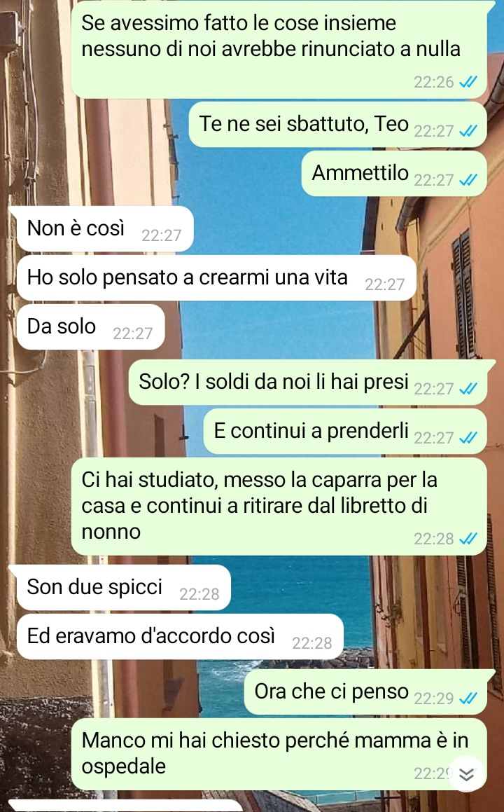The image size is (504, 812).
Task: Tap the 22:28 timestamp on 'Son due spicci'
Action: [199, 594]
